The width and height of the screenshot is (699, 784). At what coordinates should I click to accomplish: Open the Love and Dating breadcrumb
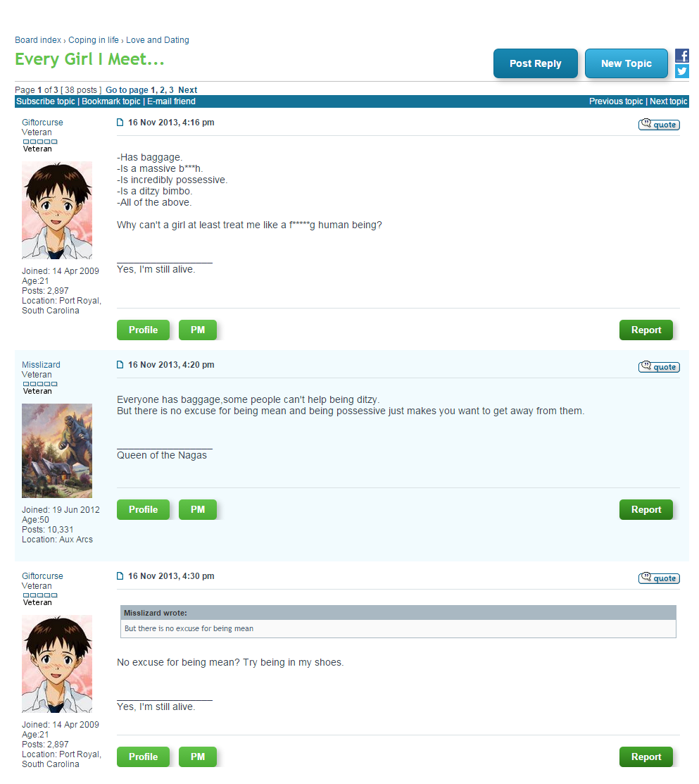click(158, 40)
